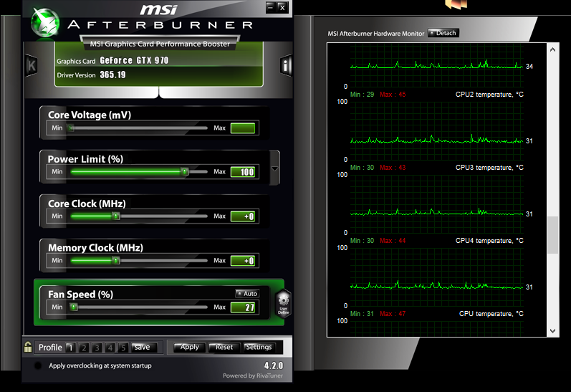Click the Memory Clock slider handle
571x392 pixels.
pyautogui.click(x=116, y=260)
